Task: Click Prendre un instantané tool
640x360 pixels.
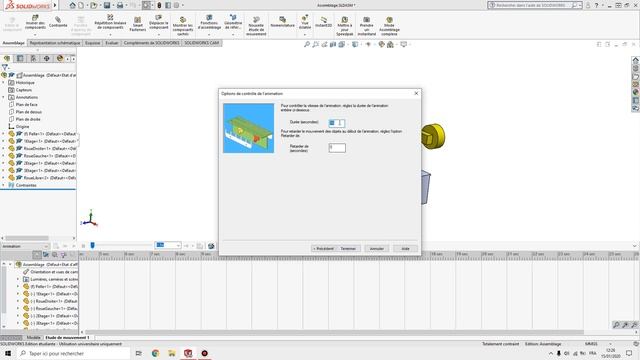Action: point(367,26)
